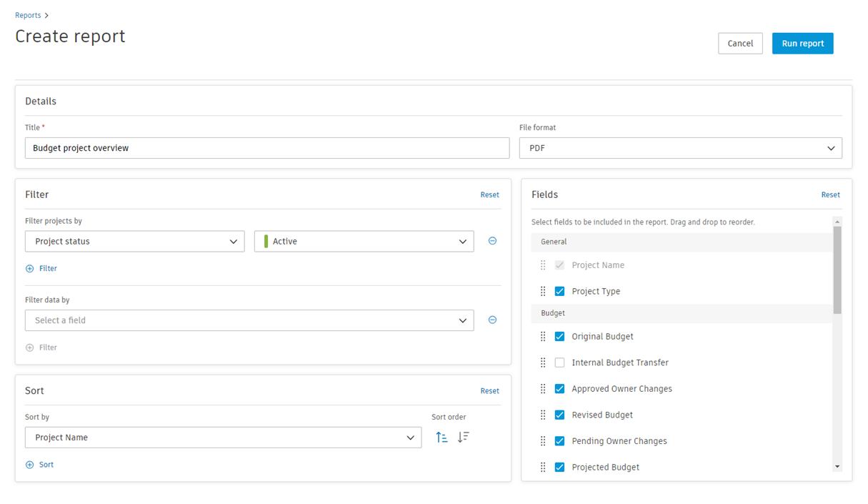Click inside the report Title field

click(x=267, y=148)
